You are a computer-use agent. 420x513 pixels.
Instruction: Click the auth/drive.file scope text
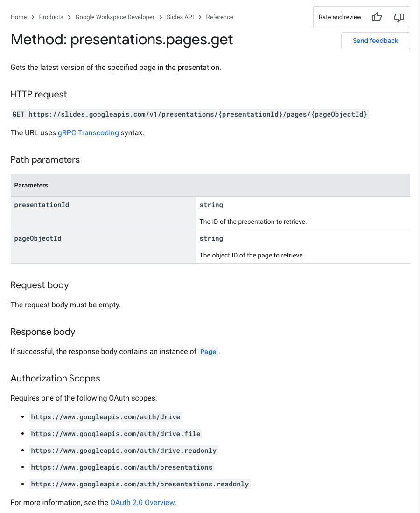pyautogui.click(x=116, y=434)
